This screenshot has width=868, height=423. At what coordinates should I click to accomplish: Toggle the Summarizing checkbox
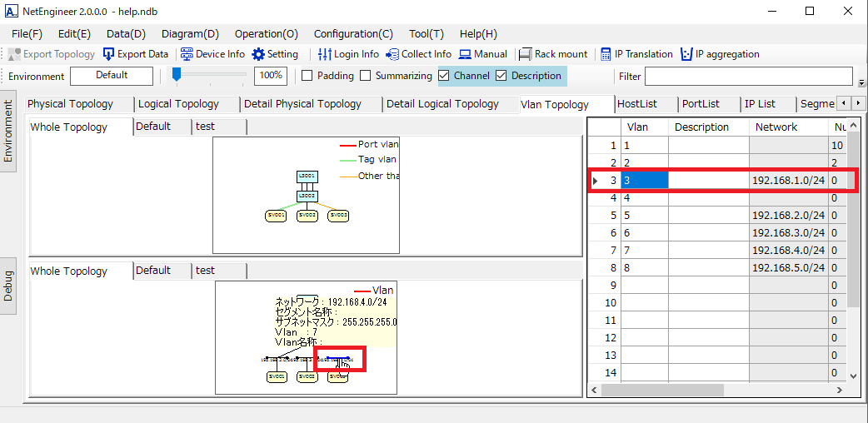(x=365, y=76)
